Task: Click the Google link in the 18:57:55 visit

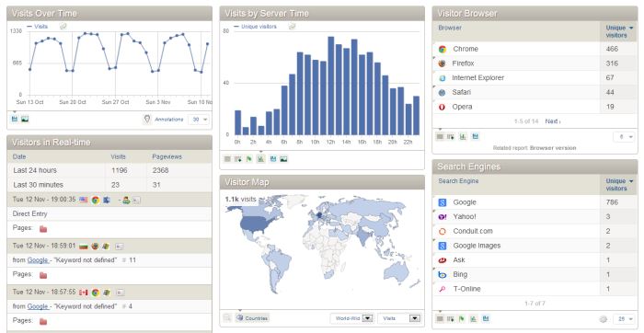Action: click(39, 306)
